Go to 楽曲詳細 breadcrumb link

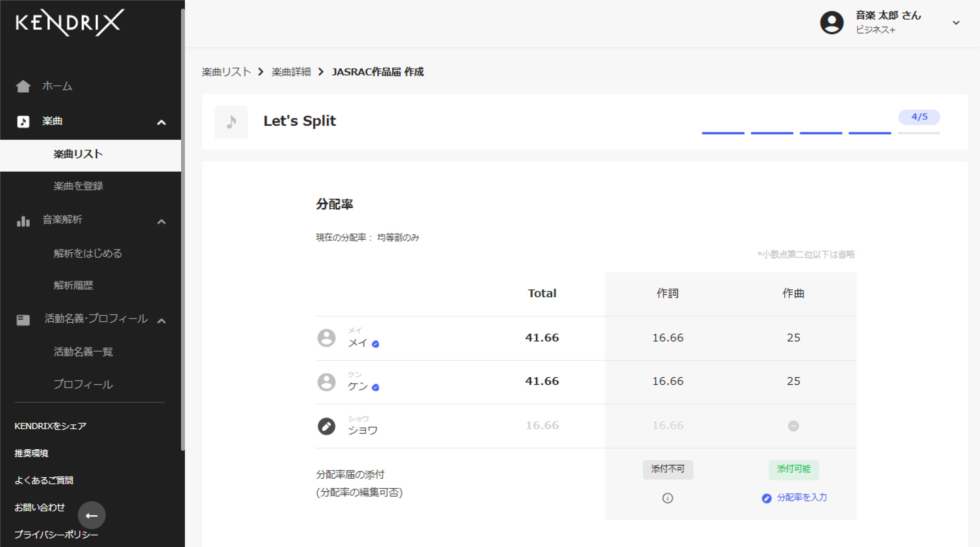pyautogui.click(x=291, y=72)
